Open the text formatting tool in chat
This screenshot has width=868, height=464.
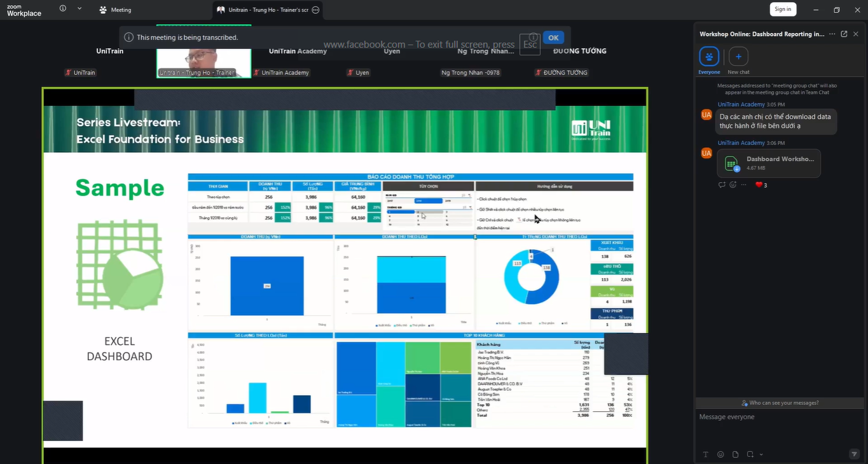[x=705, y=454]
